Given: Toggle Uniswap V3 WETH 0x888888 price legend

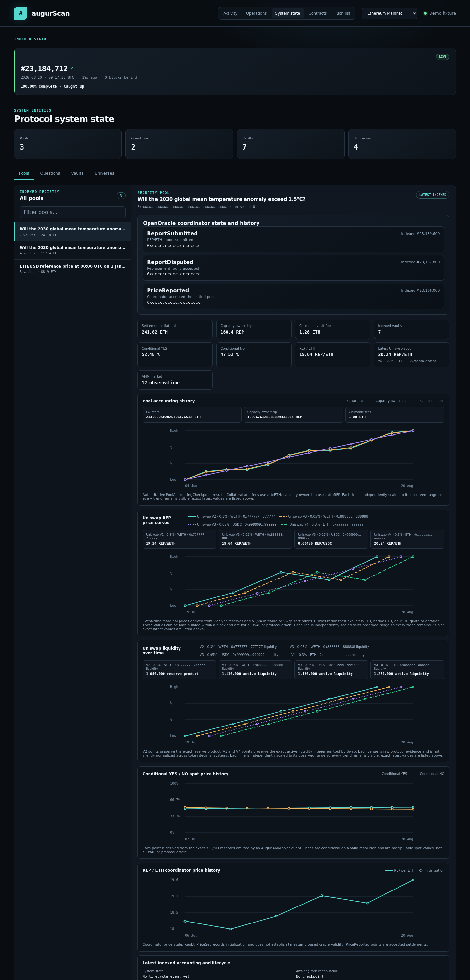Looking at the screenshot, I should tap(323, 517).
